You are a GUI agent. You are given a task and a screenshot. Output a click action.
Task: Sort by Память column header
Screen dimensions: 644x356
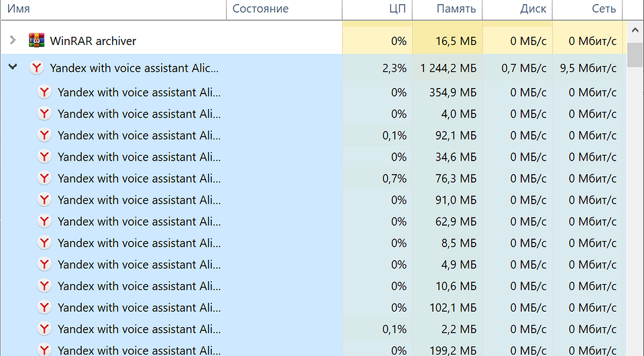456,9
